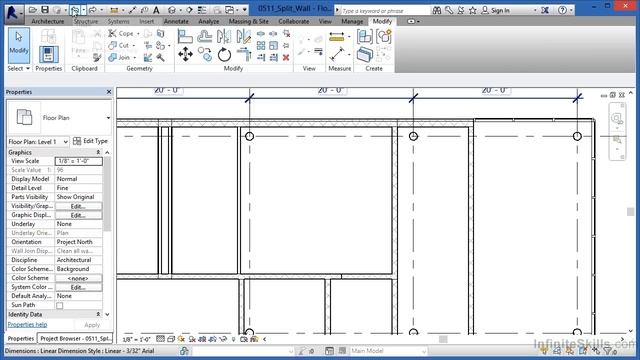Click the View Scale value field

tap(78, 161)
